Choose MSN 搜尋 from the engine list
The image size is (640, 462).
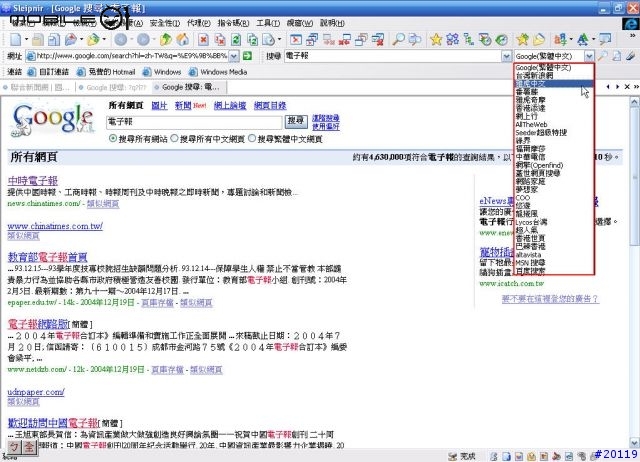coord(554,263)
